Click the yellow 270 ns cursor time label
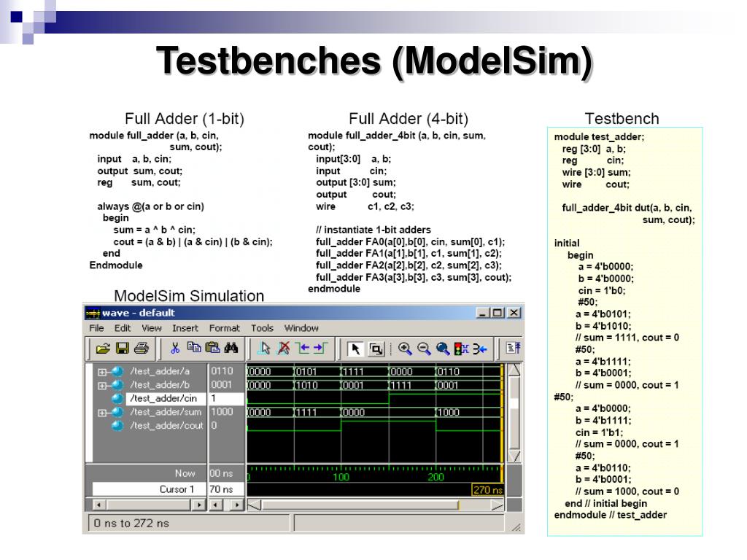747x560 pixels. point(488,489)
